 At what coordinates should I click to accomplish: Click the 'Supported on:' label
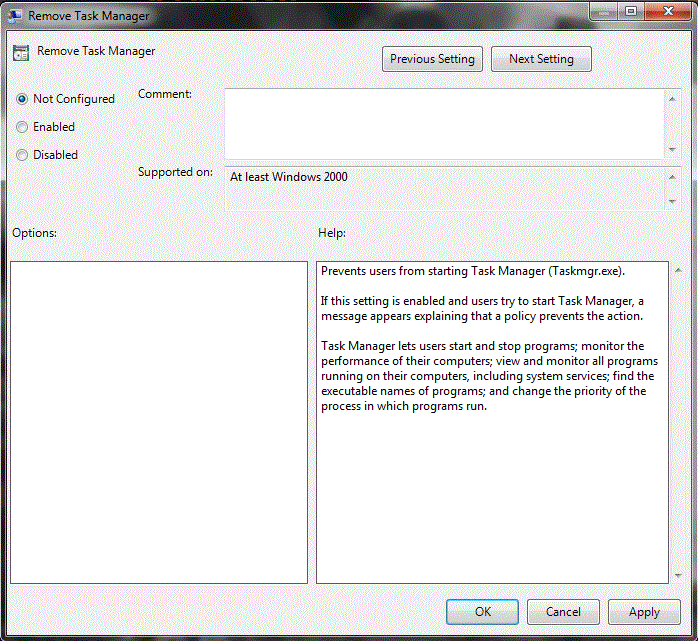(x=175, y=172)
